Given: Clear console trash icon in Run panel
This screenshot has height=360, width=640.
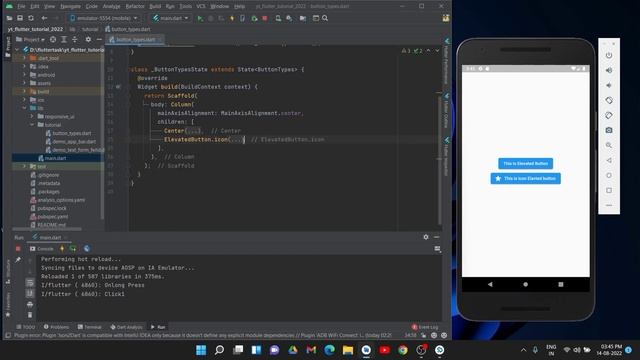Looking at the screenshot, I should click(30, 315).
